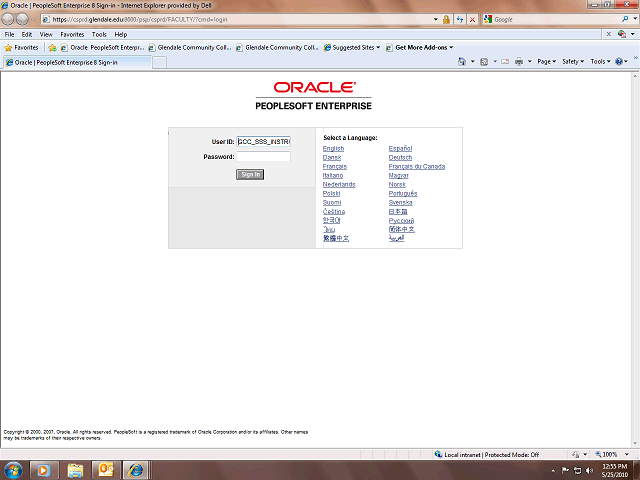
Task: Select Deutsch language link
Action: (x=400, y=158)
